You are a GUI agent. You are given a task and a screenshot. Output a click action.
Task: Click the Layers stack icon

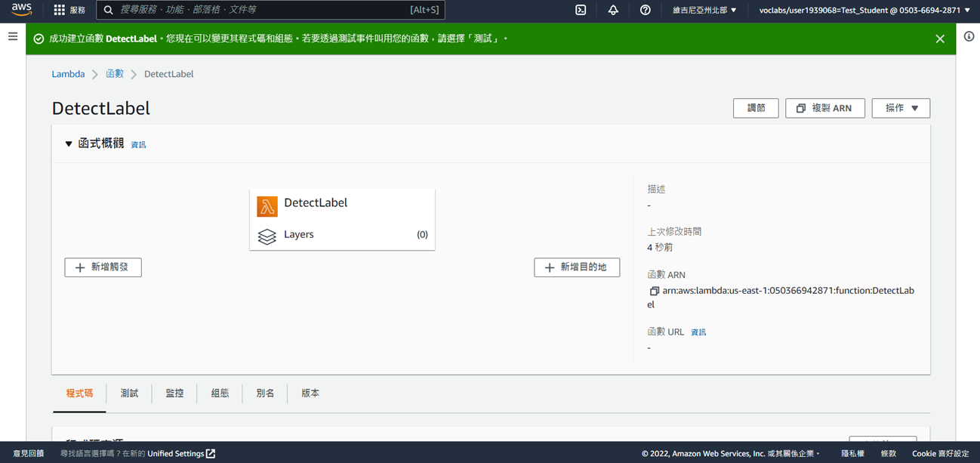click(267, 236)
